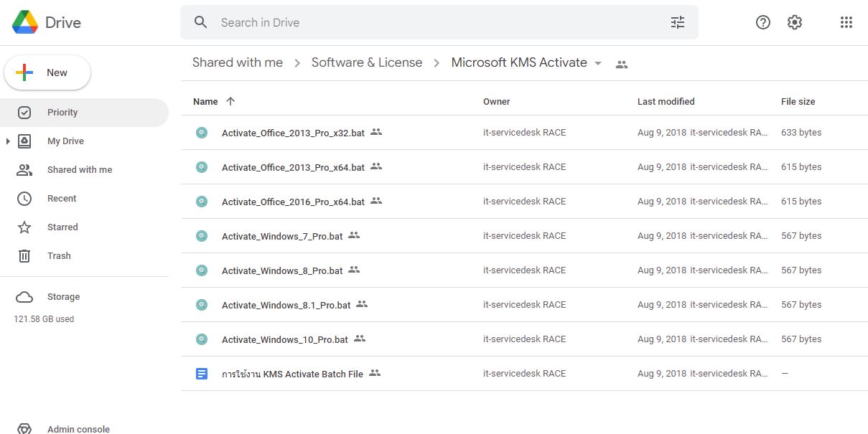The image size is (868, 434).
Task: Click shared icon beside Activate_Office_2013_Pro_x32.bat
Action: tap(376, 132)
